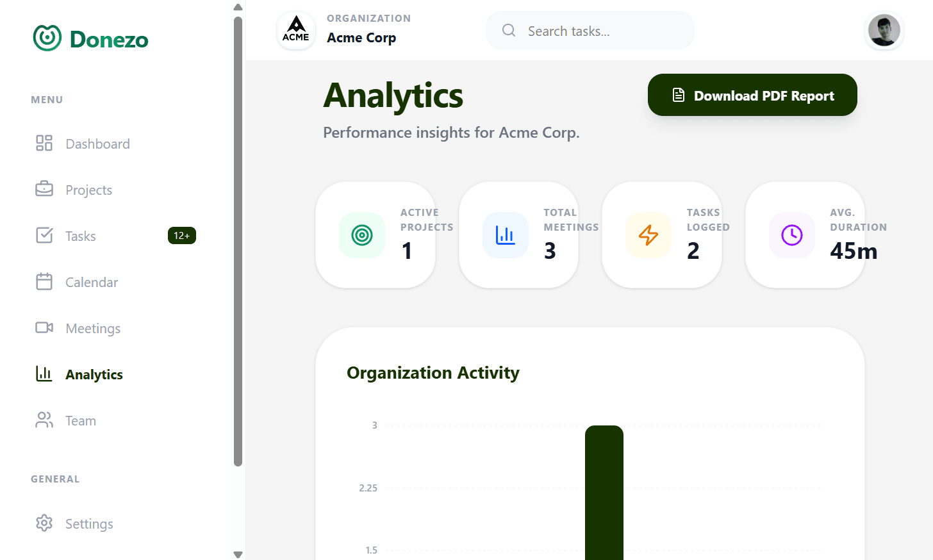Open Tasks via the checkbox icon
933x560 pixels.
(44, 235)
